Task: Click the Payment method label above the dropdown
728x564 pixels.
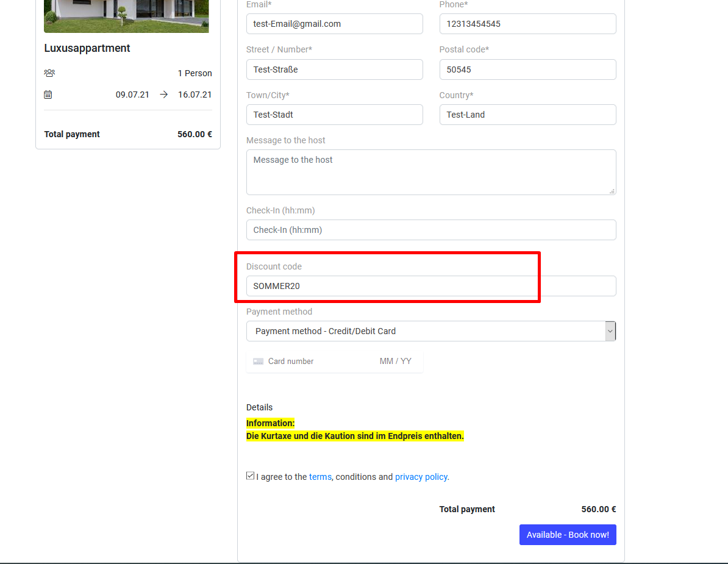Action: 279,312
